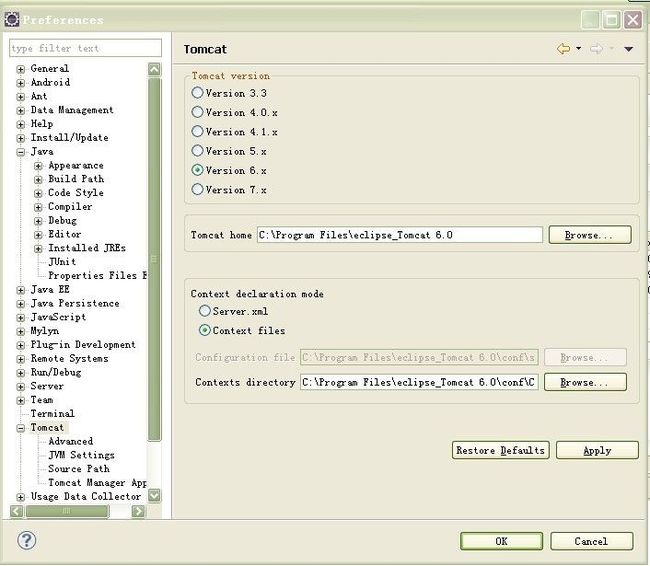This screenshot has height=566, width=650.
Task: Expand the General tree node
Action: 20,69
